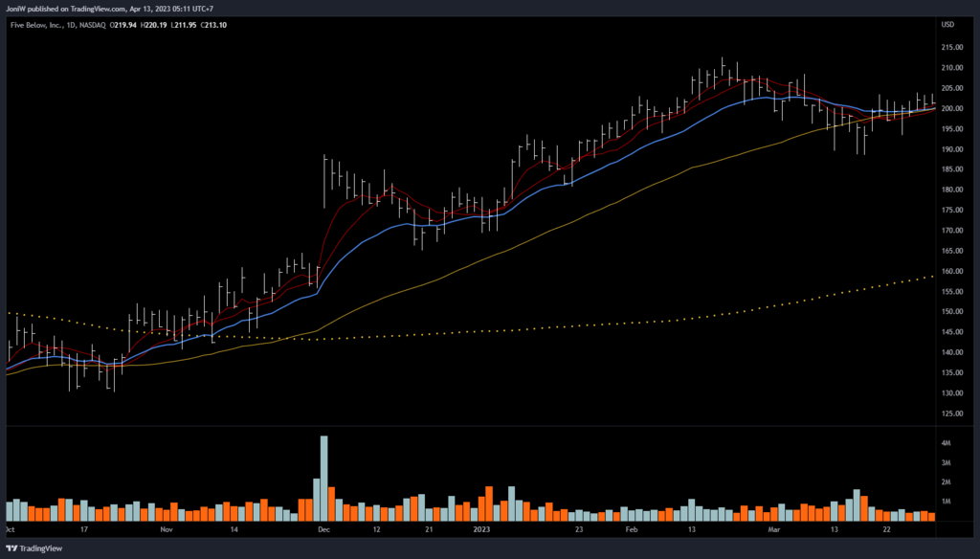Click the Nov label on time axis
This screenshot has width=980, height=559.
[x=167, y=528]
